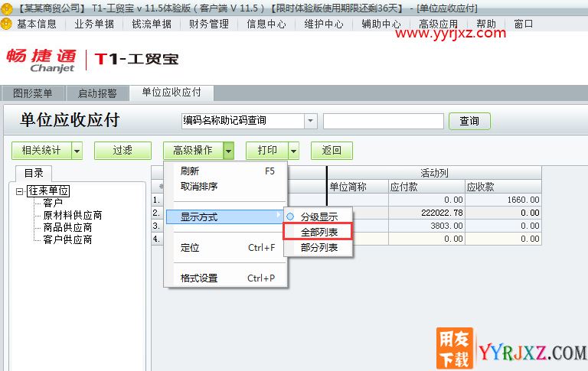Open the 业务单据 menu
Viewport: 588px width, 371px height.
pyautogui.click(x=94, y=24)
